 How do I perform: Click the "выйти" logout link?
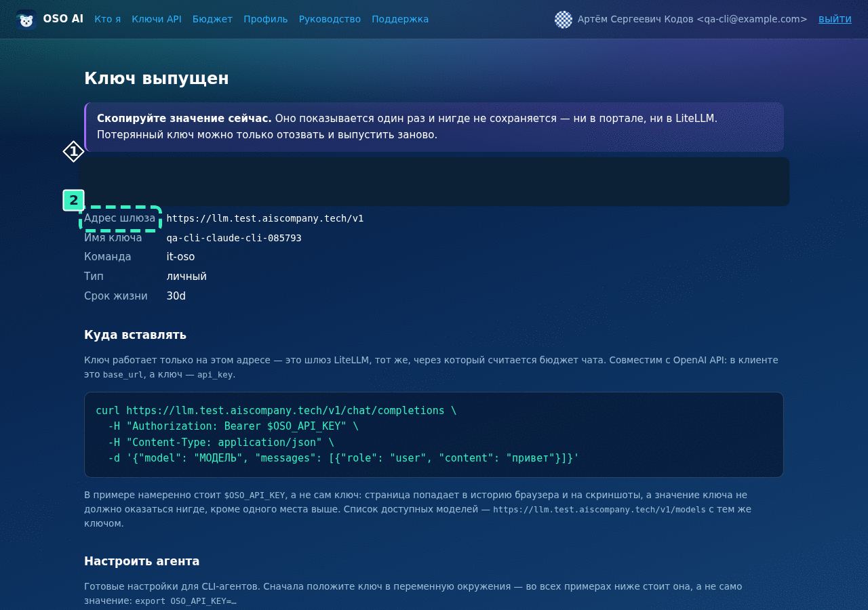click(835, 19)
